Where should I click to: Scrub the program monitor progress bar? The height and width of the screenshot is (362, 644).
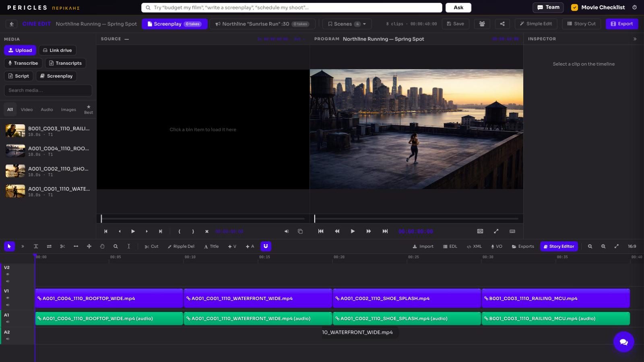416,219
